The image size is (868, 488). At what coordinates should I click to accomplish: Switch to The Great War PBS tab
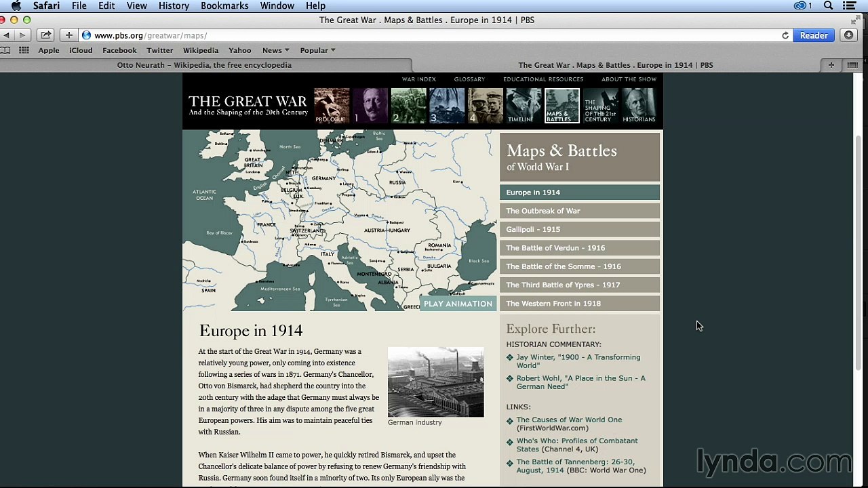616,65
